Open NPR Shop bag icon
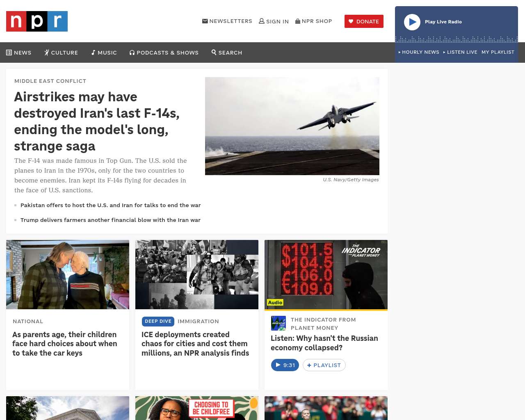Screen dimensions: 525x420 (298, 21)
